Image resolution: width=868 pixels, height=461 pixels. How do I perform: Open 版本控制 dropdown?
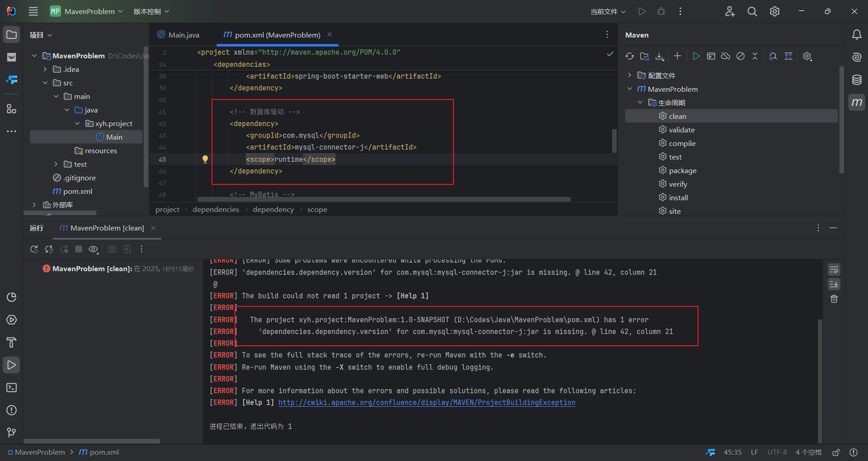tap(151, 11)
